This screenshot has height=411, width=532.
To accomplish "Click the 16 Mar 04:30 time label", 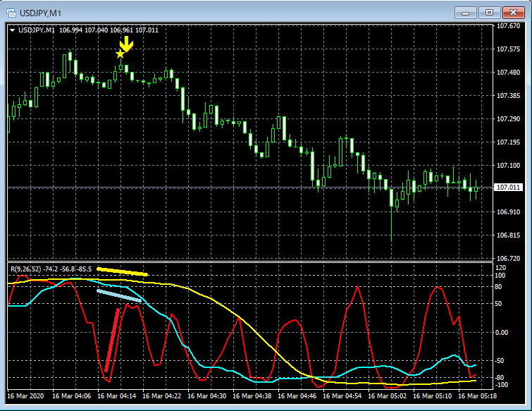I will (x=207, y=396).
